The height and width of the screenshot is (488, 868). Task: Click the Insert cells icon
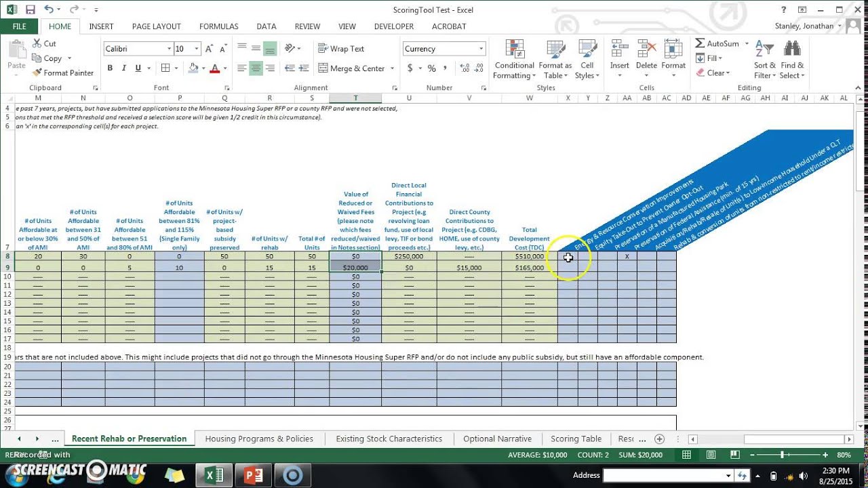[x=619, y=49]
